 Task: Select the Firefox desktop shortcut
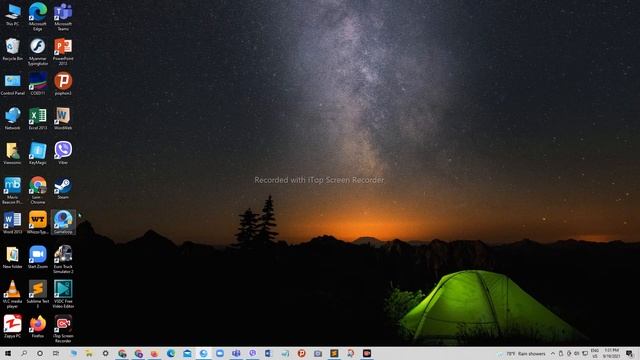tap(38, 327)
